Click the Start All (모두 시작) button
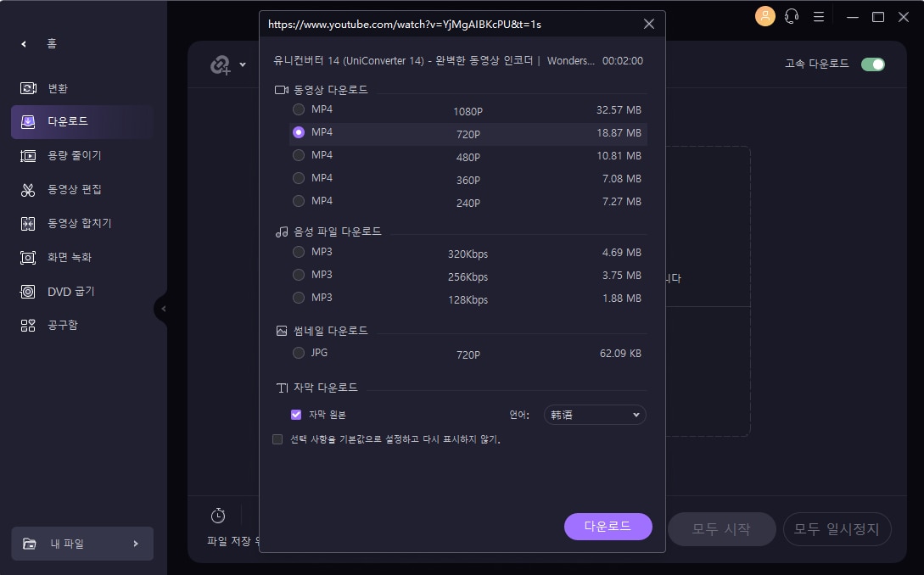The width and height of the screenshot is (924, 575). [x=721, y=529]
